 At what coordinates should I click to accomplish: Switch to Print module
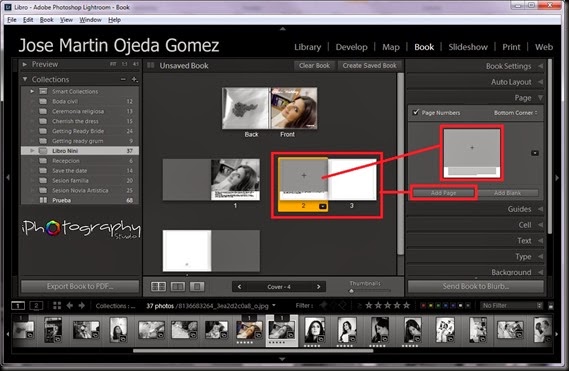pos(511,47)
